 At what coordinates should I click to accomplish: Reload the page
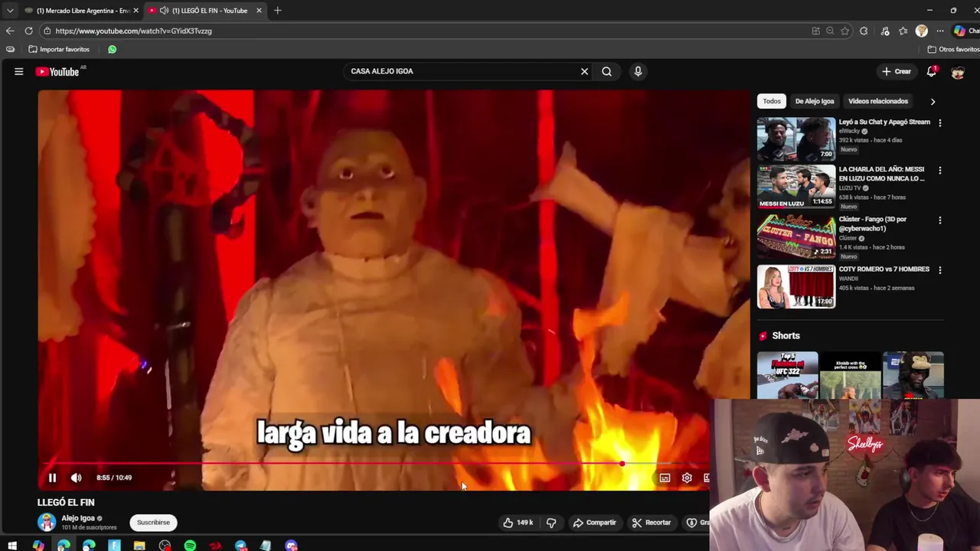[x=29, y=31]
